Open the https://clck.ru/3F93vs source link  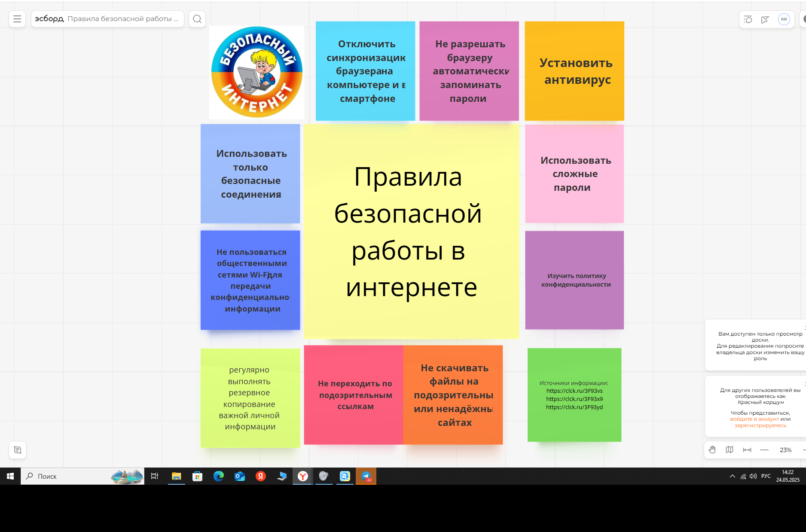point(574,391)
